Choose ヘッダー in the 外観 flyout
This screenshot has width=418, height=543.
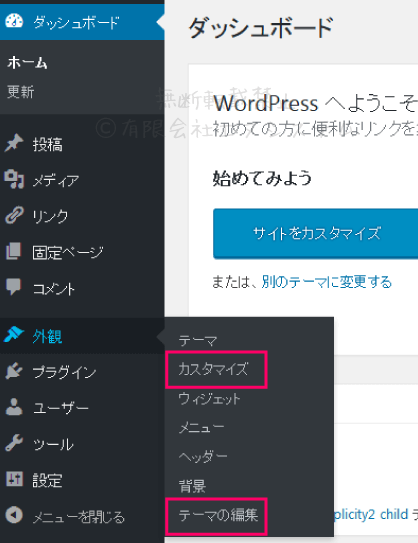pyautogui.click(x=203, y=456)
